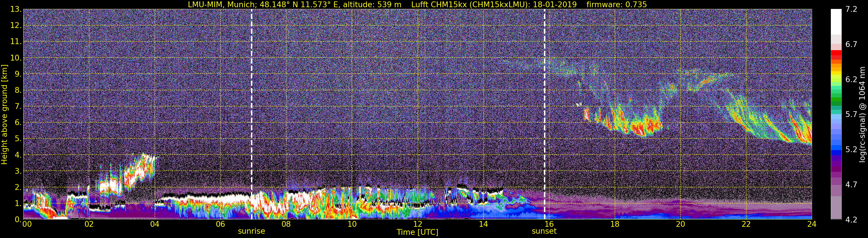Click the 'firmware: 0.735' text in title

[x=617, y=4]
